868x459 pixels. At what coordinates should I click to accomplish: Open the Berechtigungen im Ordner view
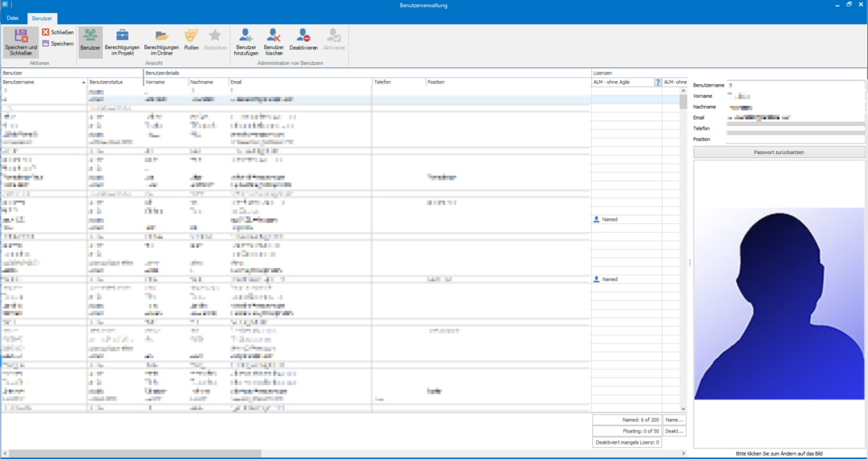(161, 36)
